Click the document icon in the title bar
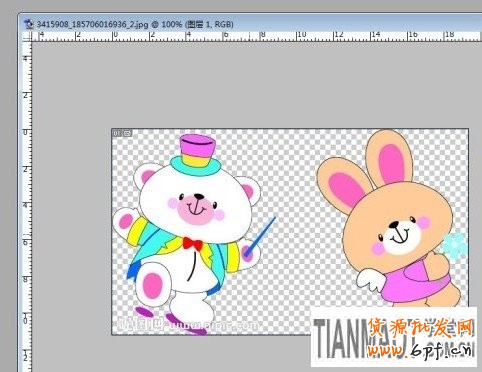Screen dimensions: 482x372 [x=29, y=24]
